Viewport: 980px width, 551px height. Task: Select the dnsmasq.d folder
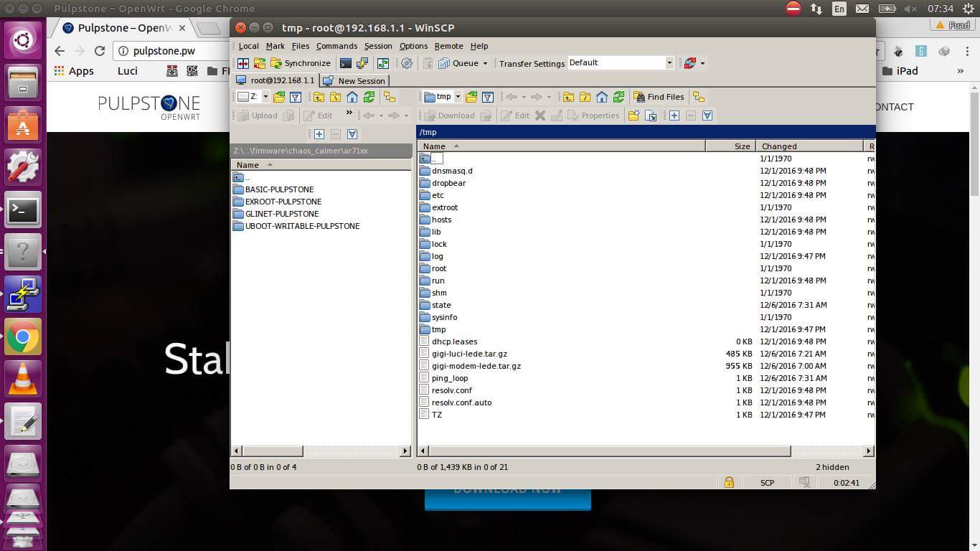pyautogui.click(x=452, y=171)
